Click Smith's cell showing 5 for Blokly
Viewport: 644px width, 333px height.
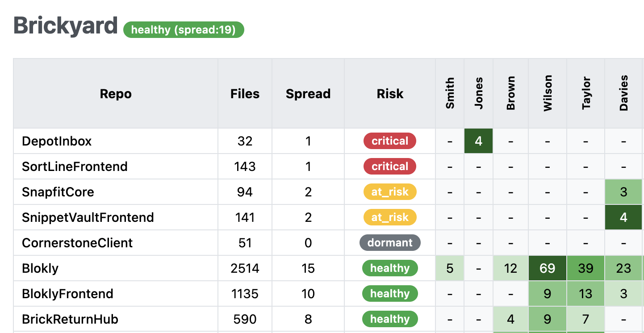pyautogui.click(x=450, y=268)
